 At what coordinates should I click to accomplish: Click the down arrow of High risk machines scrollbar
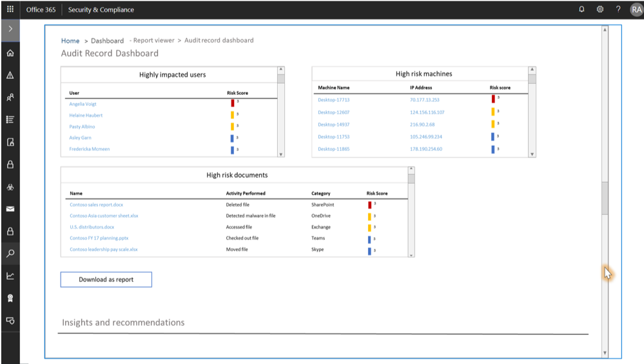(x=532, y=154)
